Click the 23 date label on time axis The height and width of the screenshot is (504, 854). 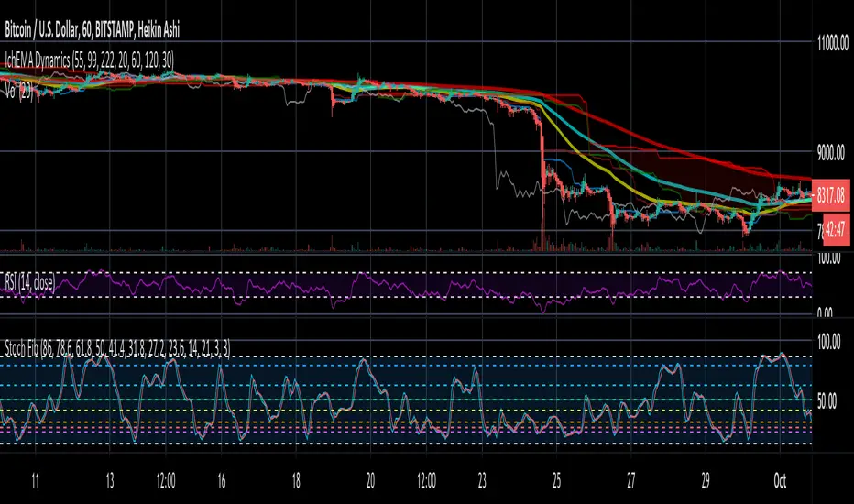[x=482, y=480]
